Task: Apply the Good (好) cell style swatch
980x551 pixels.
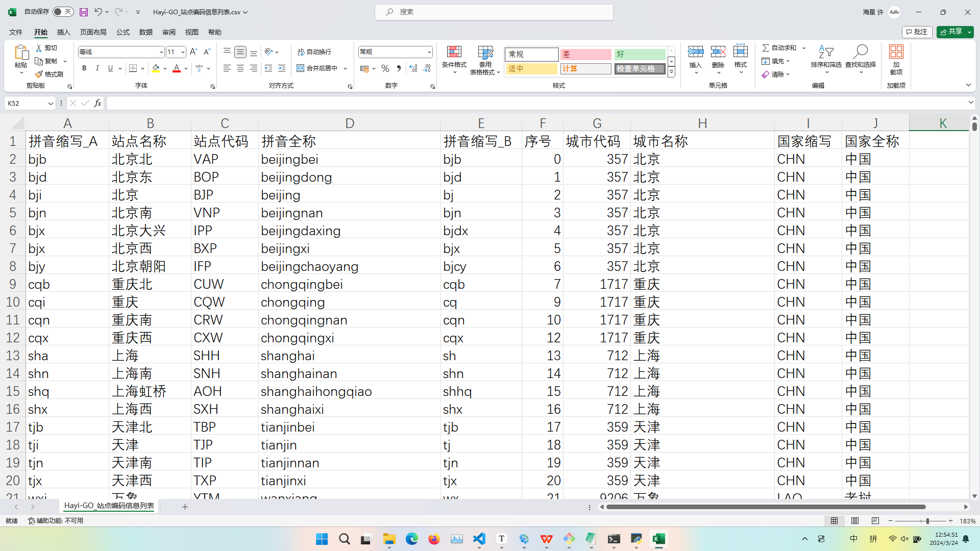Action: coord(640,54)
